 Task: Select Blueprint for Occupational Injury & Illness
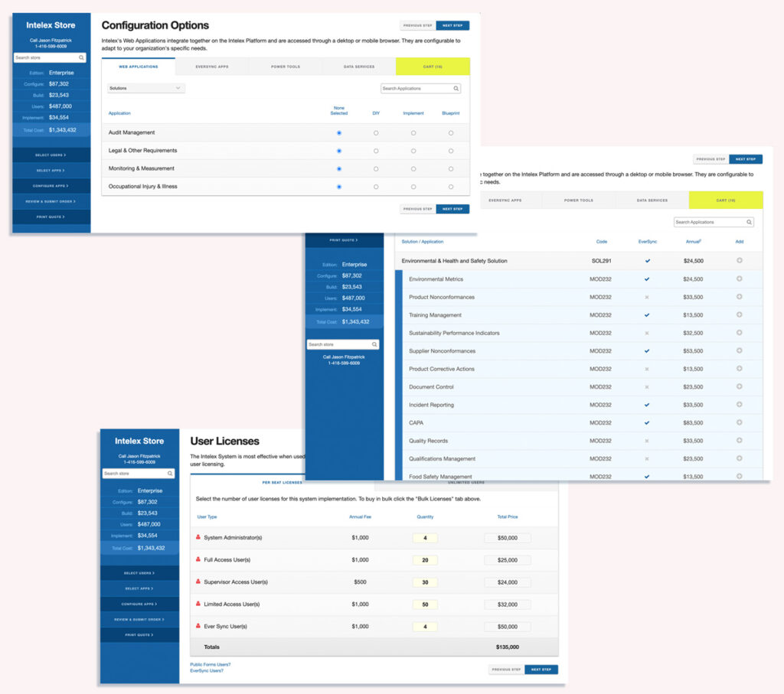(x=451, y=187)
